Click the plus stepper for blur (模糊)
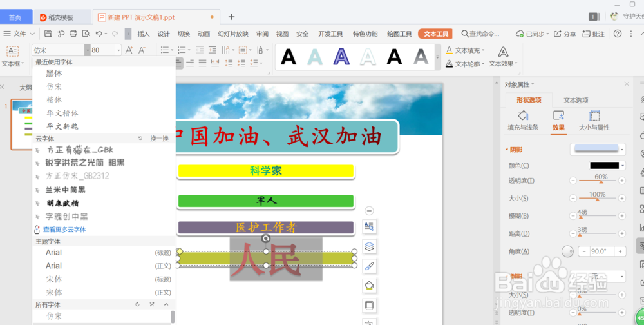The image size is (644, 325). coord(622,216)
